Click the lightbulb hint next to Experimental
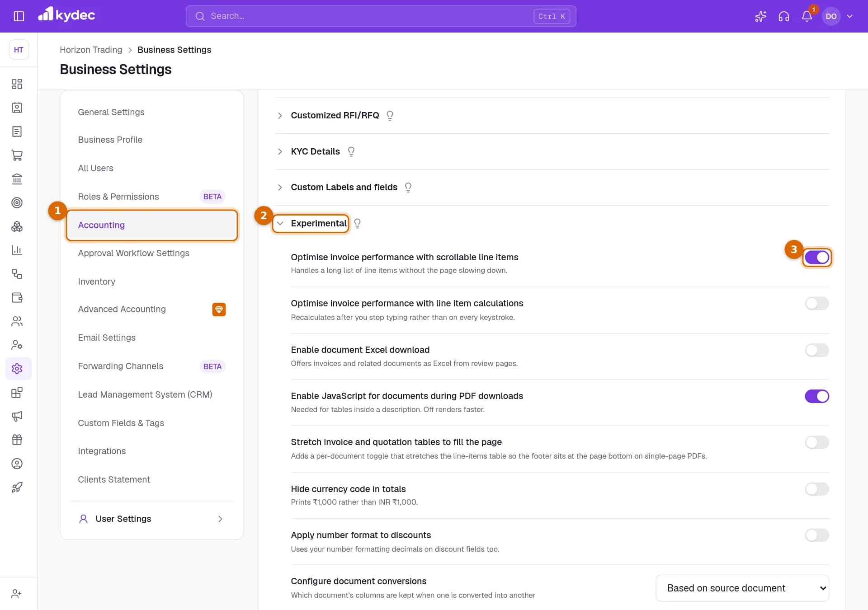868x610 pixels. [x=358, y=224]
